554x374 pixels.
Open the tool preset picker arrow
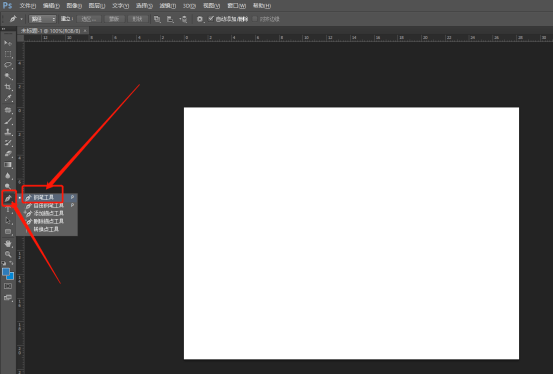[x=22, y=19]
